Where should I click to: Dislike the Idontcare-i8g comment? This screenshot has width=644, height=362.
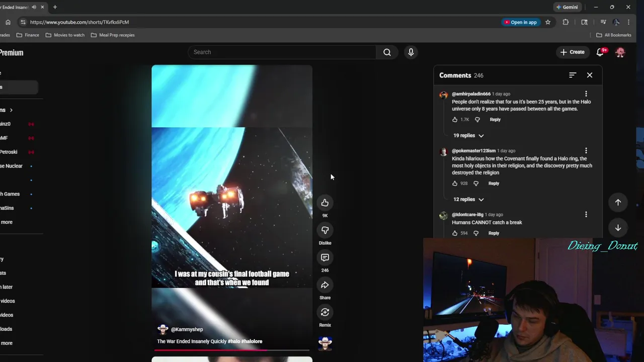476,233
